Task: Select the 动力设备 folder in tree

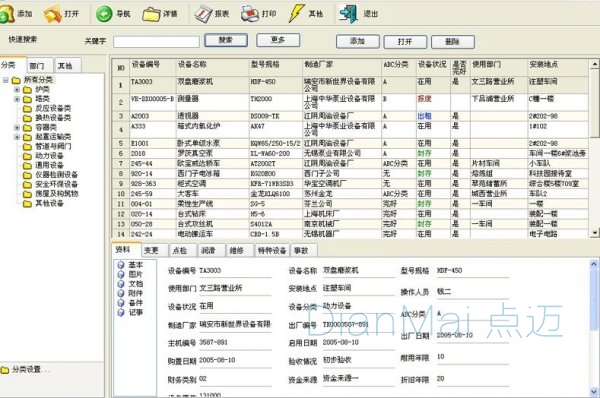Action: tap(43, 156)
